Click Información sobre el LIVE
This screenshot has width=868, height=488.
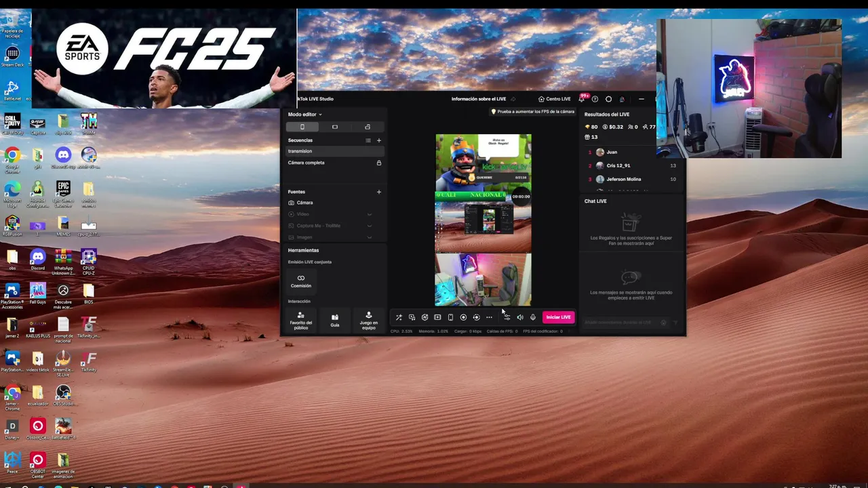tap(479, 99)
